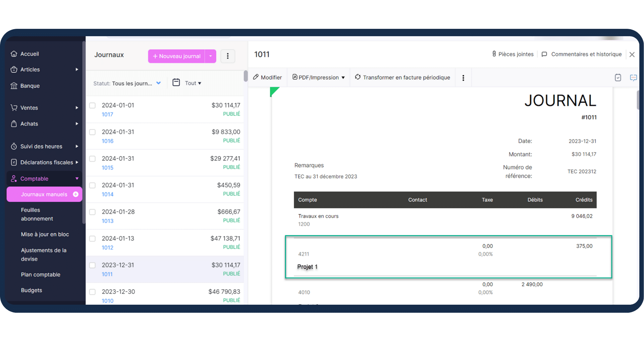Expand the PDF/Impression dropdown

pyautogui.click(x=343, y=78)
